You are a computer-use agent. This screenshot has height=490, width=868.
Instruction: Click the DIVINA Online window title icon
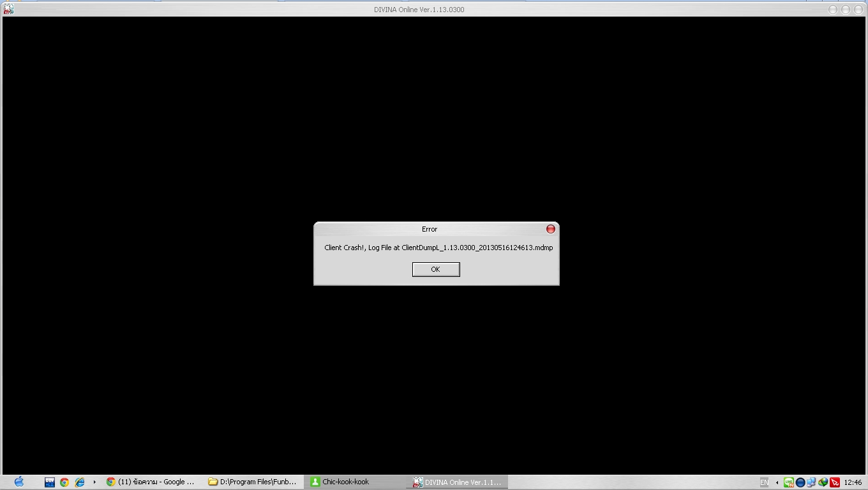(x=8, y=9)
